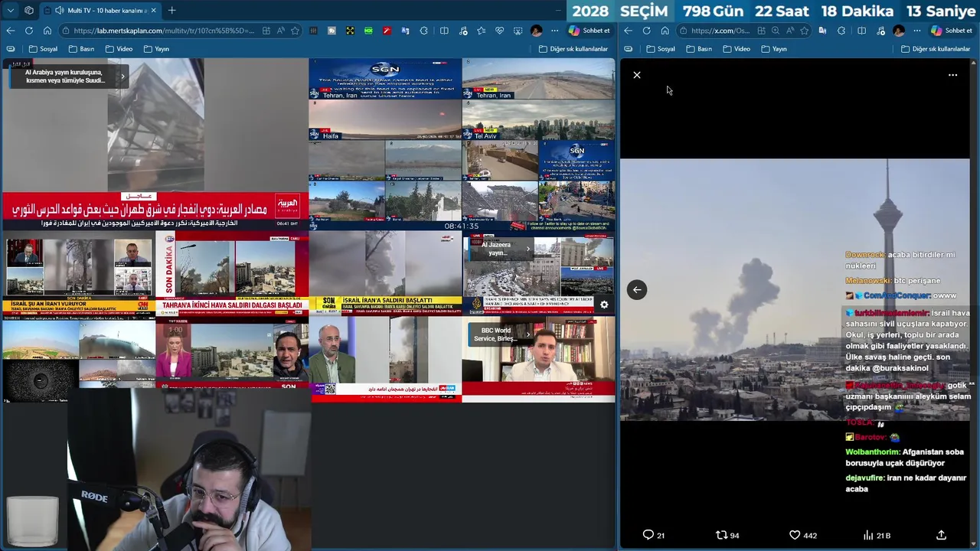The width and height of the screenshot is (980, 551).
Task: Close the X media viewer
Action: 637,75
